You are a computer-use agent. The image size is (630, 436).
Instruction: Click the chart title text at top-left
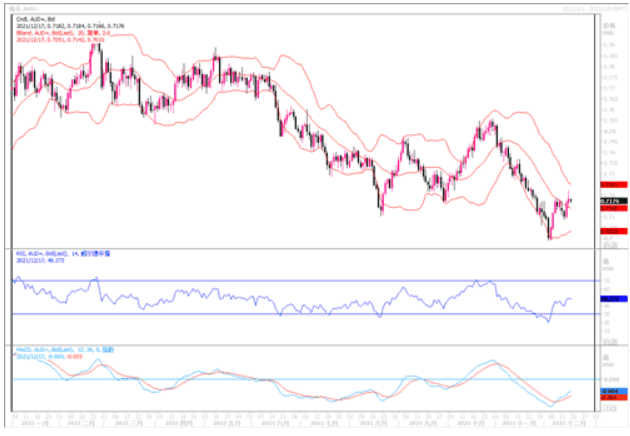22,6
